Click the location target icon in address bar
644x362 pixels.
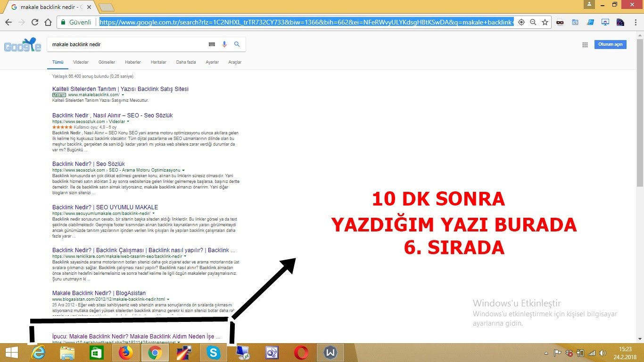coord(521,22)
